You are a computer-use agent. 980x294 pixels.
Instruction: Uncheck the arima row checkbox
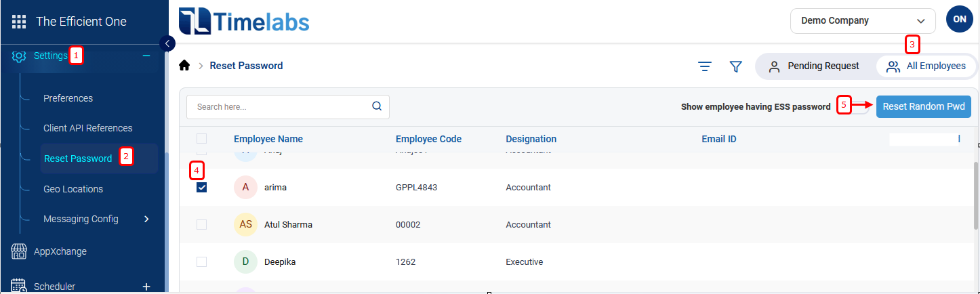[x=201, y=188]
